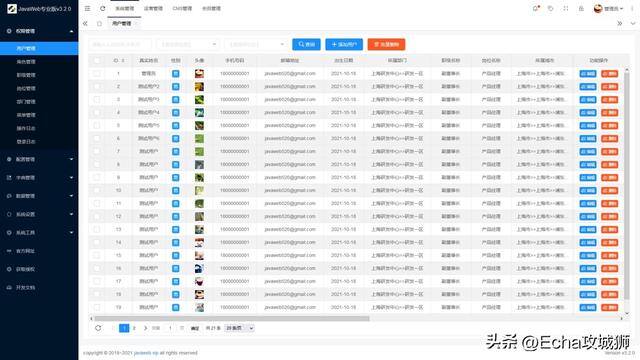
Task: Click the gender icon in row 10
Action: pos(176,190)
